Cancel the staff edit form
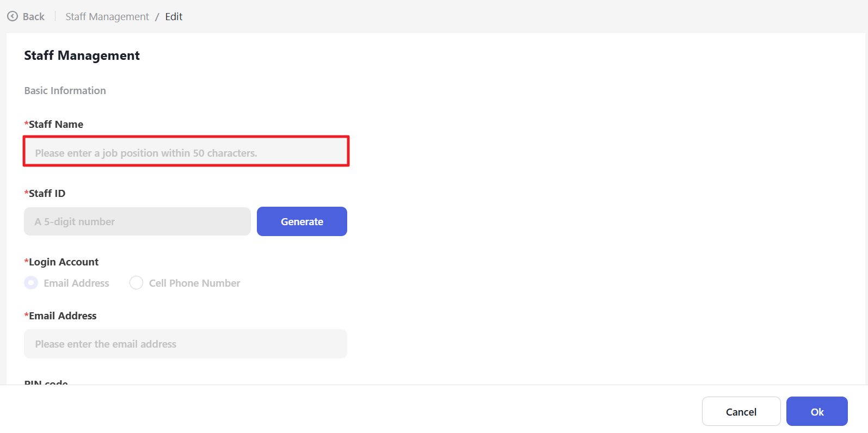This screenshot has width=868, height=433. pos(741,412)
